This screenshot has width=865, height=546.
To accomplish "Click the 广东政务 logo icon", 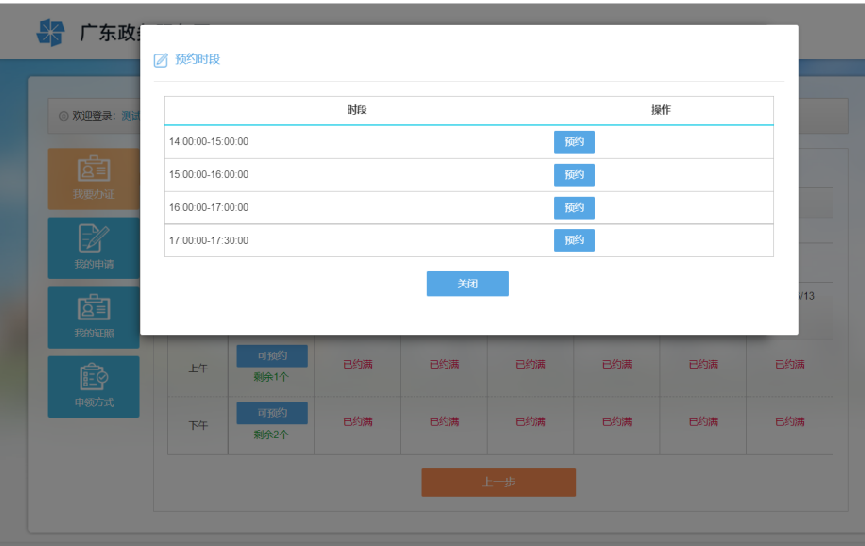I will (50, 33).
